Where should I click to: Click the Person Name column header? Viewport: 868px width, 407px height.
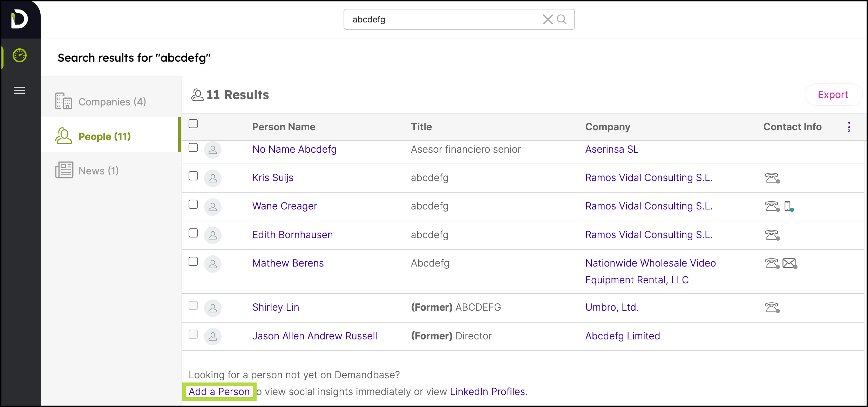pos(284,127)
